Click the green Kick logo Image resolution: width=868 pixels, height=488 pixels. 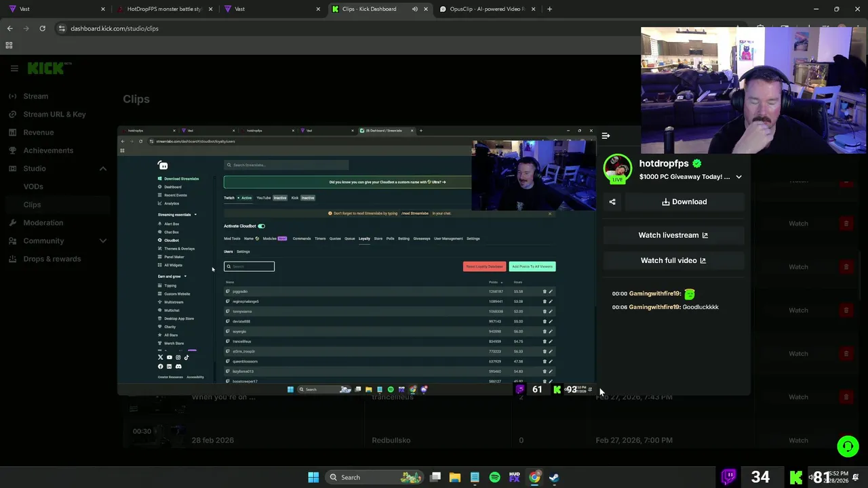[46, 68]
